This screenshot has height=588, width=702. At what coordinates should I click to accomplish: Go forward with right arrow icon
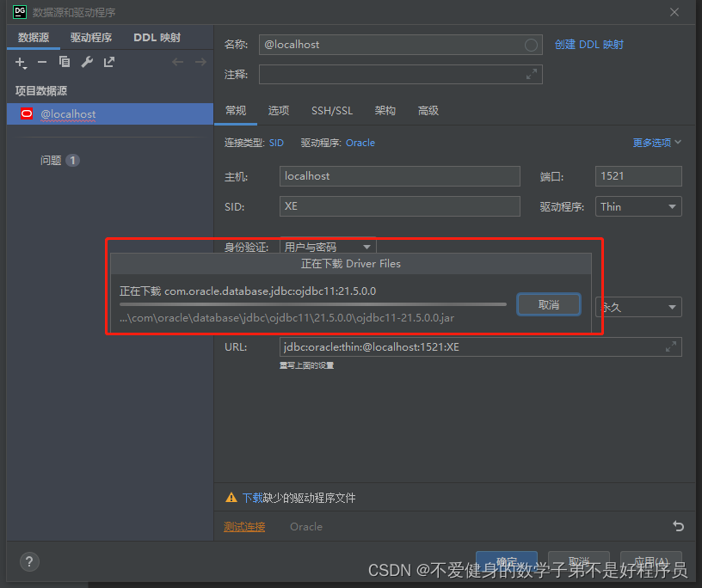tap(200, 62)
